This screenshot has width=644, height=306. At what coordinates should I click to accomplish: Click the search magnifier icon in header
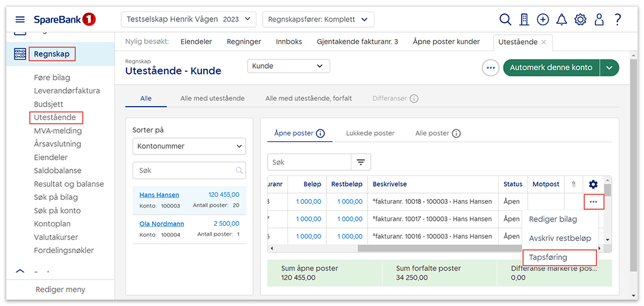pos(505,20)
